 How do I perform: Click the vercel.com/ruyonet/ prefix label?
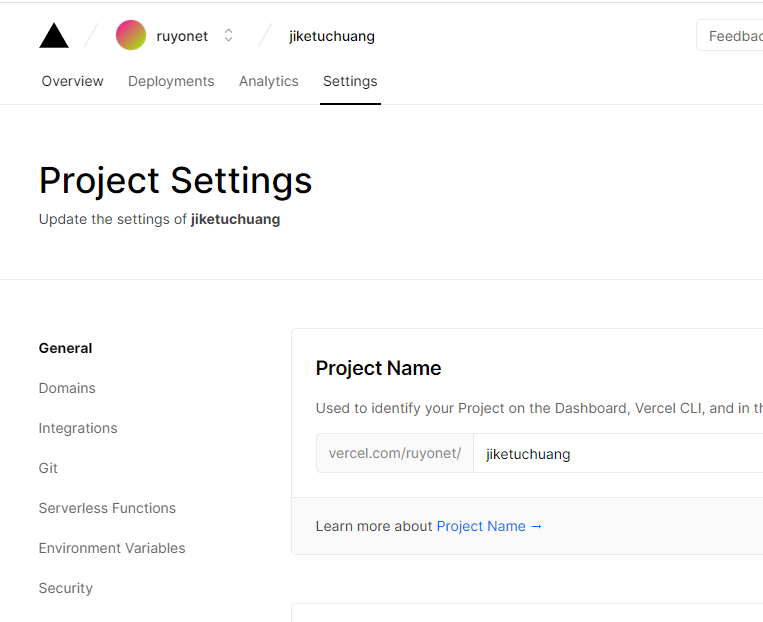tap(395, 454)
